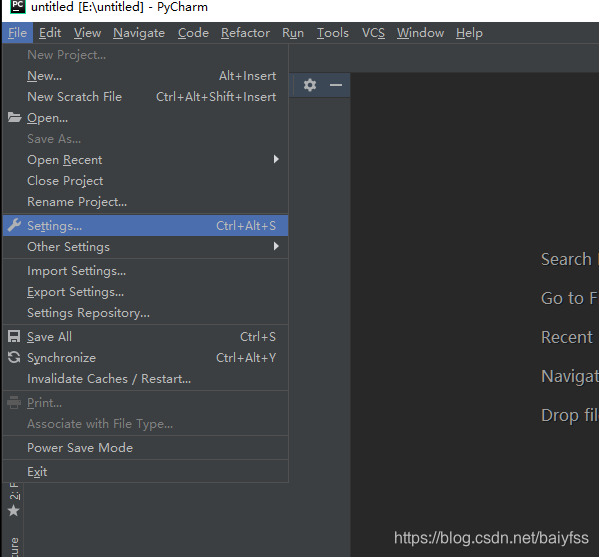
Task: Click the Go to F hint text
Action: (x=569, y=298)
